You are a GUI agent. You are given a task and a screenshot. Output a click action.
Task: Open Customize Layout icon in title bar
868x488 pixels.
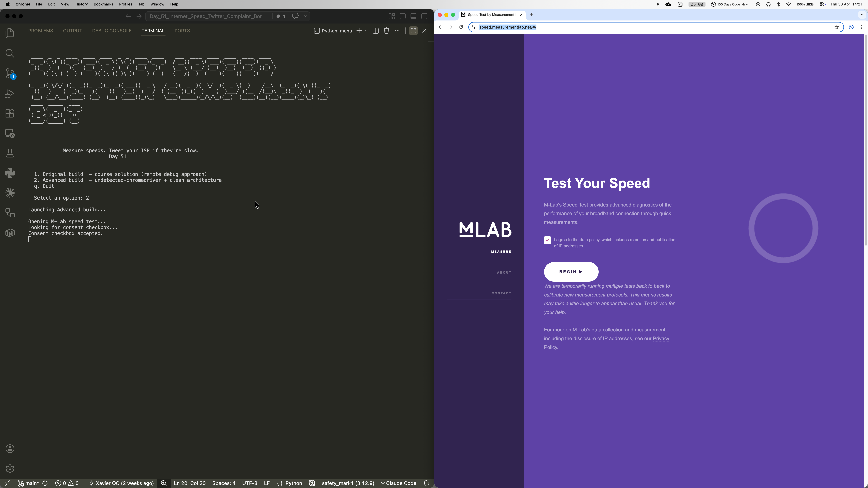(x=392, y=16)
